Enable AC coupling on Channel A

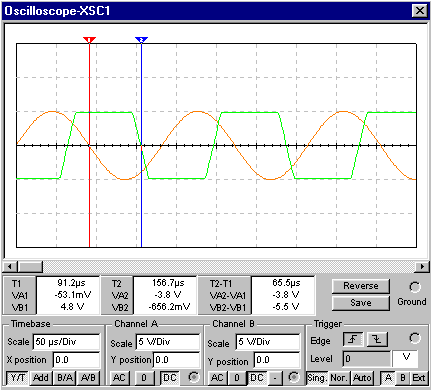tap(119, 378)
